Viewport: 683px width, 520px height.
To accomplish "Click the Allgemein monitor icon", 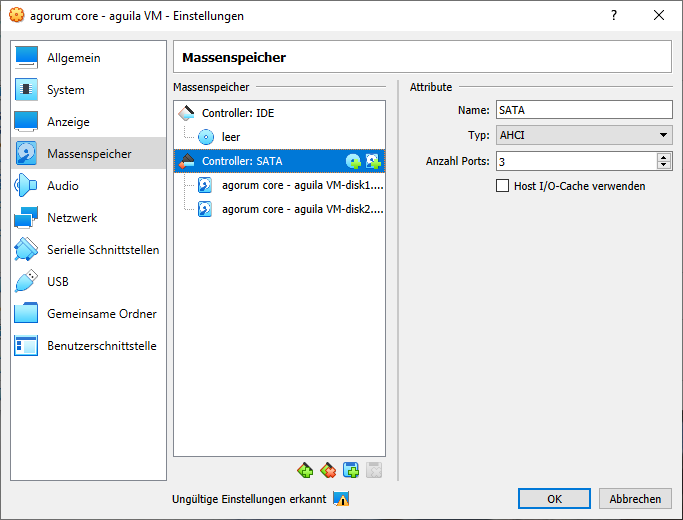I will (x=26, y=57).
